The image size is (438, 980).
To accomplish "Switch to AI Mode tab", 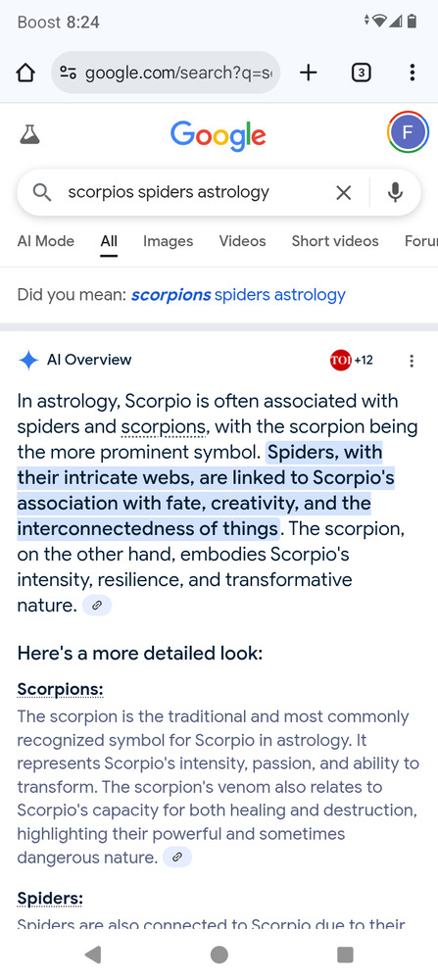I will coord(46,241).
